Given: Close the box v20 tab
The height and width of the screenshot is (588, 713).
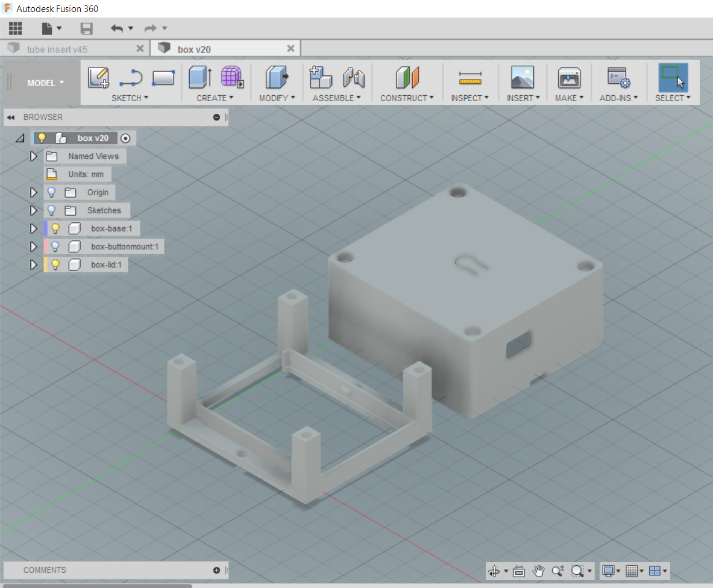Looking at the screenshot, I should [291, 48].
